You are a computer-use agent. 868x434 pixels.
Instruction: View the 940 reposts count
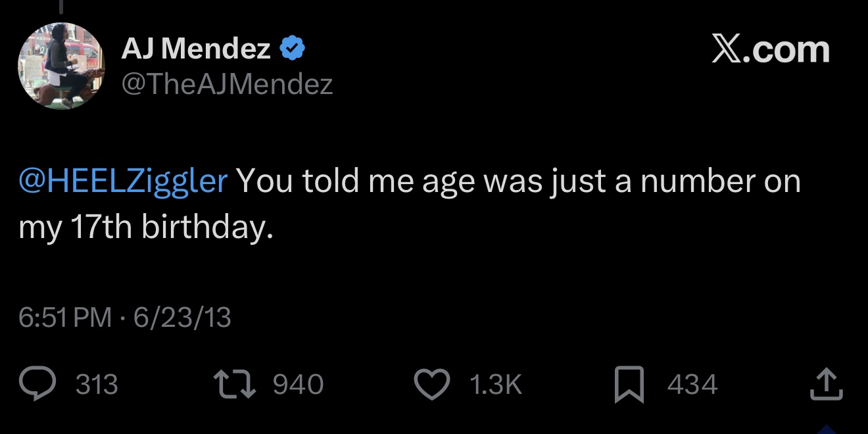point(298,385)
